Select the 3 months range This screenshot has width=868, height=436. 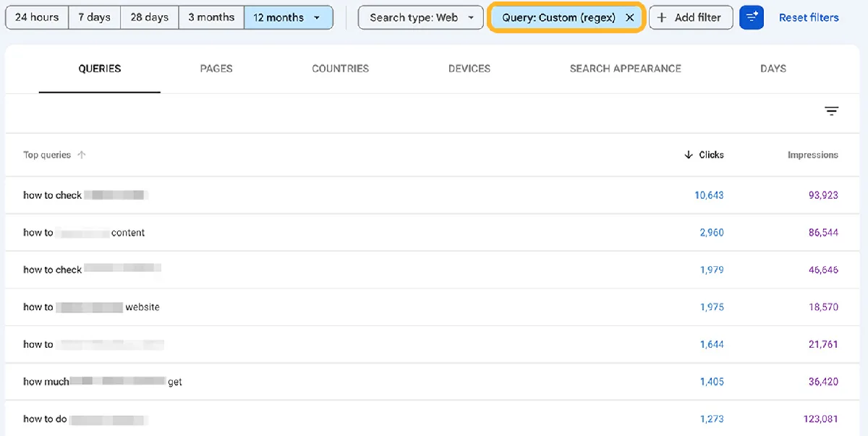tap(211, 17)
